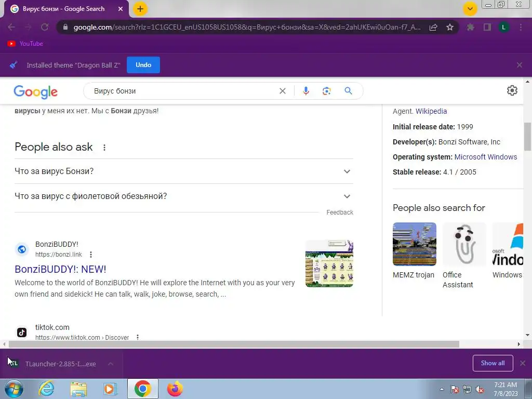532x399 pixels.
Task: Select 'Initial release date: 1999' text
Action: [x=433, y=127]
